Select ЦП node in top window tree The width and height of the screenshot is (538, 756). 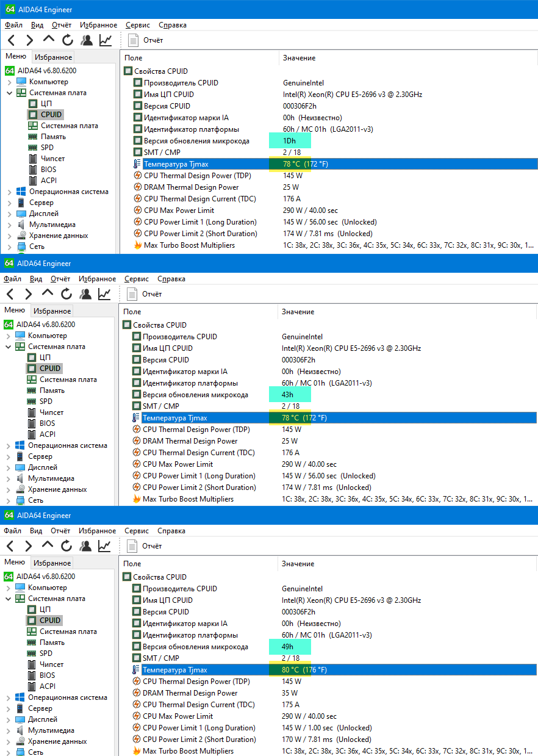point(46,104)
